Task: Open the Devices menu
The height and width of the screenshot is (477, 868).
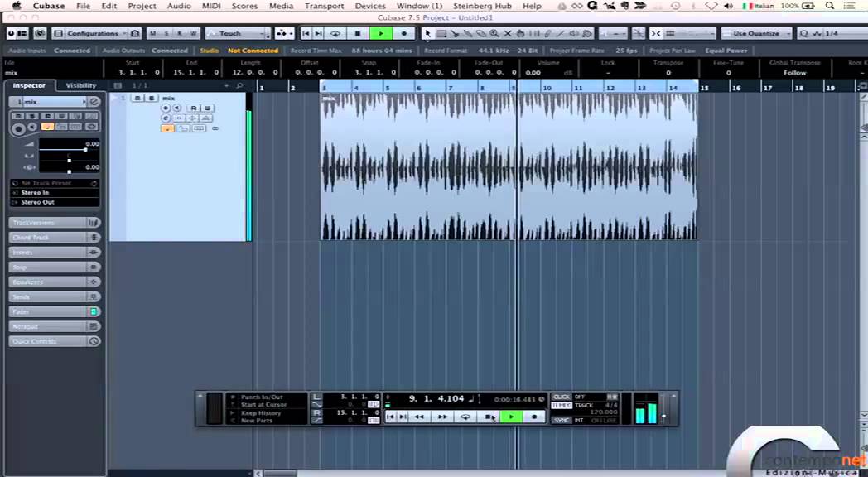Action: 370,6
